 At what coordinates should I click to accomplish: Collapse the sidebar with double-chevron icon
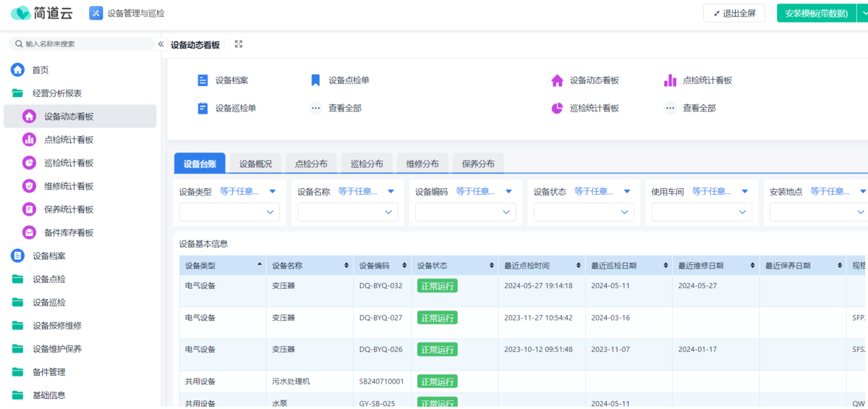[161, 44]
